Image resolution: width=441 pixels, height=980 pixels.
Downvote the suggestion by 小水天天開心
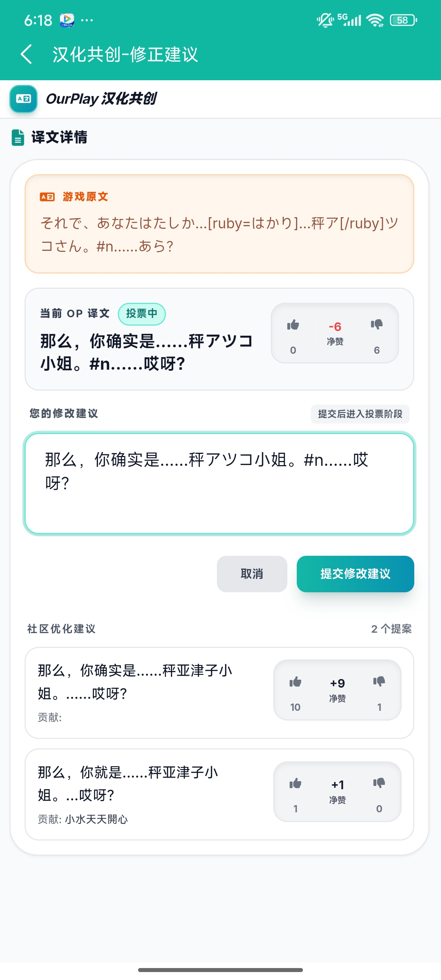coord(379,783)
